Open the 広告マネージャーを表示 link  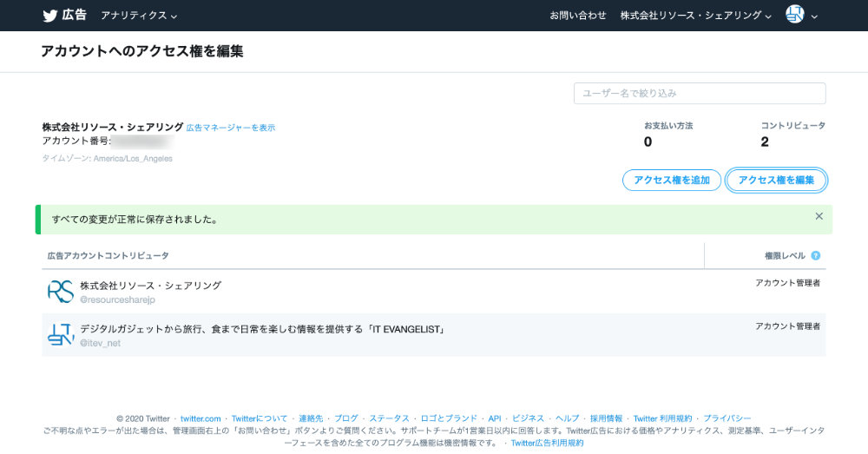click(x=230, y=128)
